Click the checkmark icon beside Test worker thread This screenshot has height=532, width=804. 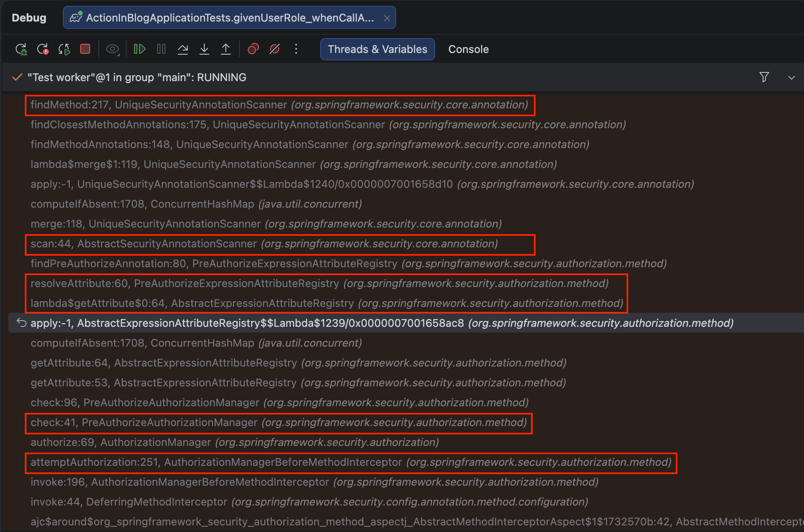coord(17,77)
